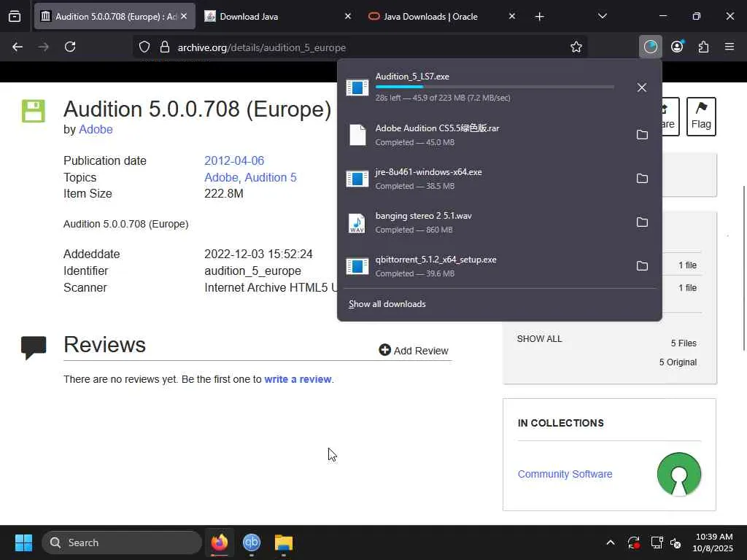
Task: Show banging stereo 2.5.1.wav in folder
Action: (x=642, y=222)
